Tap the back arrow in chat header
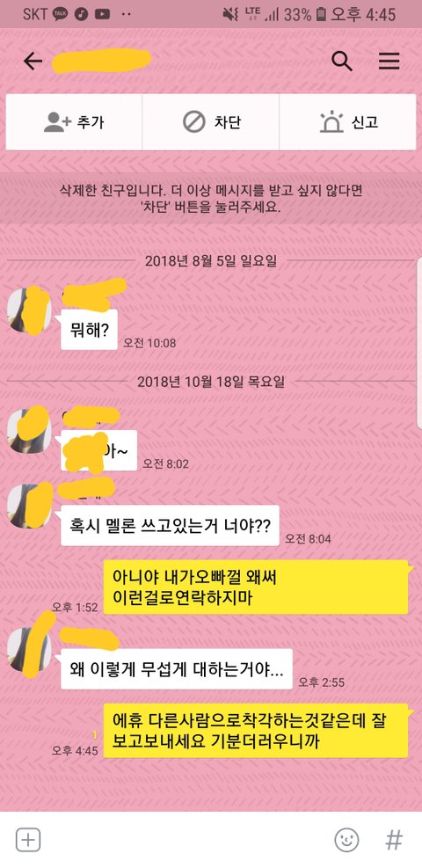Screen dimensions: 422x868 pyautogui.click(x=33, y=62)
